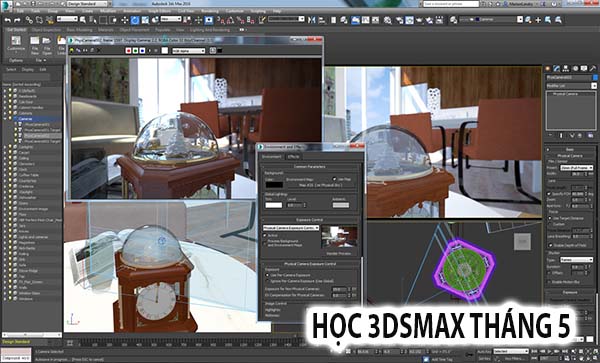600x363 pixels.
Task: Toggle the Enable Motion Blur checkbox
Action: coord(550,282)
